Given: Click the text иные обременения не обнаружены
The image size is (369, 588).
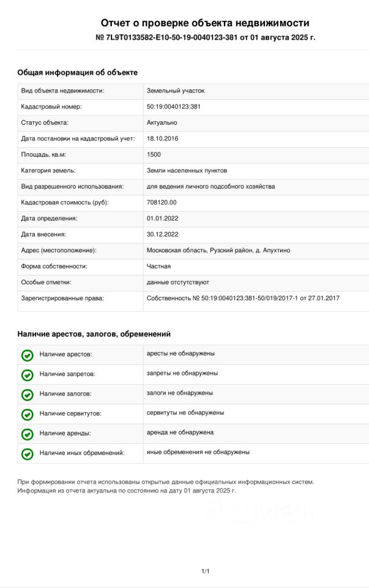Looking at the screenshot, I should point(198,452).
